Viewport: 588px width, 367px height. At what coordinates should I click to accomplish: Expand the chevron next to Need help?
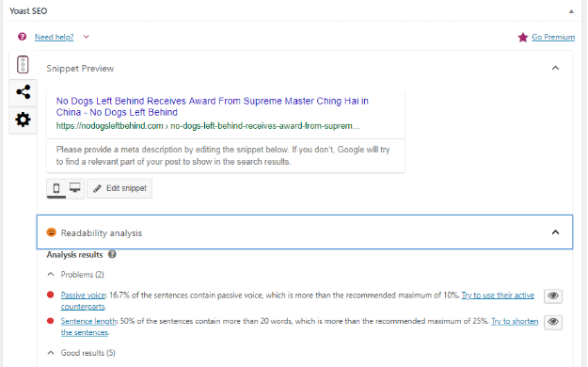click(87, 37)
